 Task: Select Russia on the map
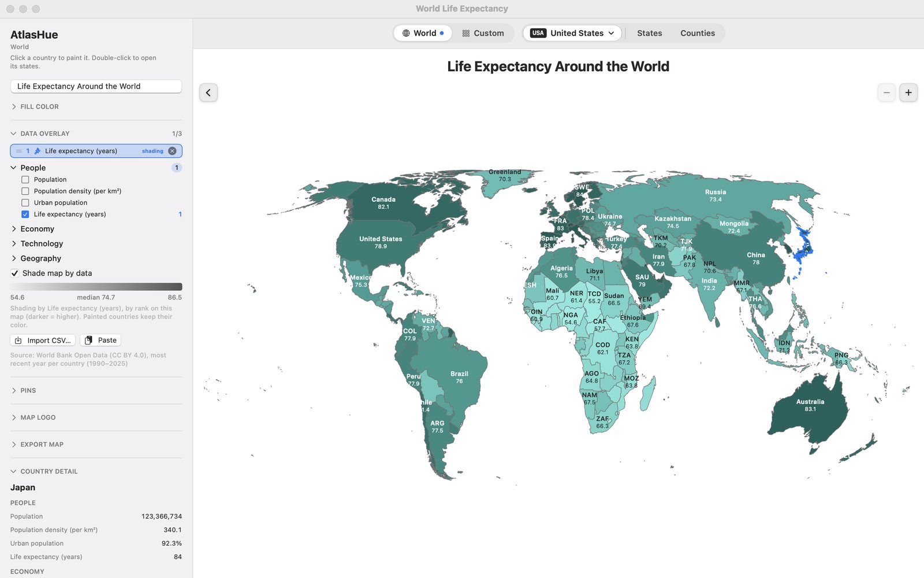716,195
